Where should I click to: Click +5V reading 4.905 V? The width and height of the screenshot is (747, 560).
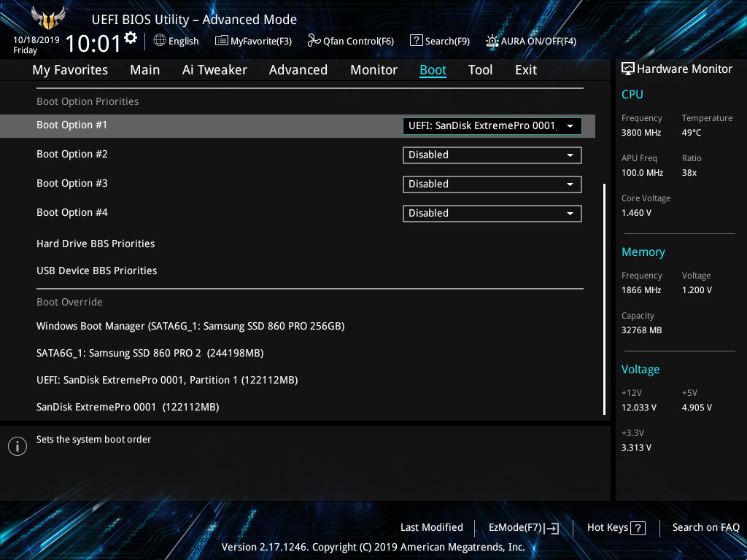[x=697, y=407]
